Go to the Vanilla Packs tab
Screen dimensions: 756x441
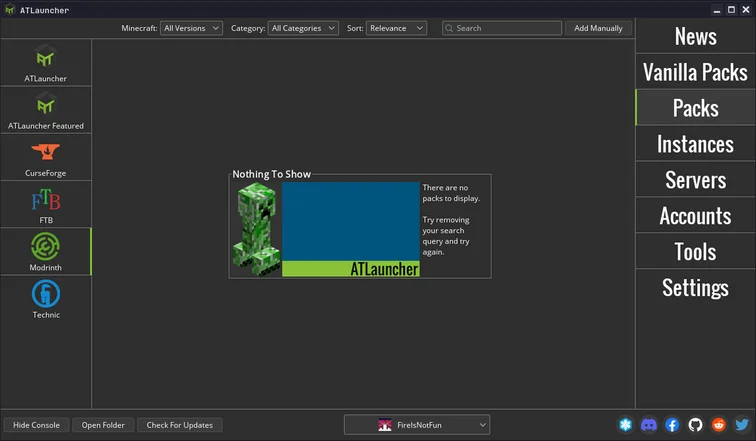(695, 72)
